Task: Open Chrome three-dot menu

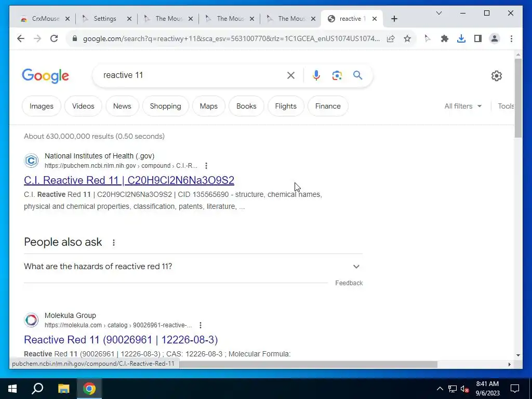Action: 511,38
